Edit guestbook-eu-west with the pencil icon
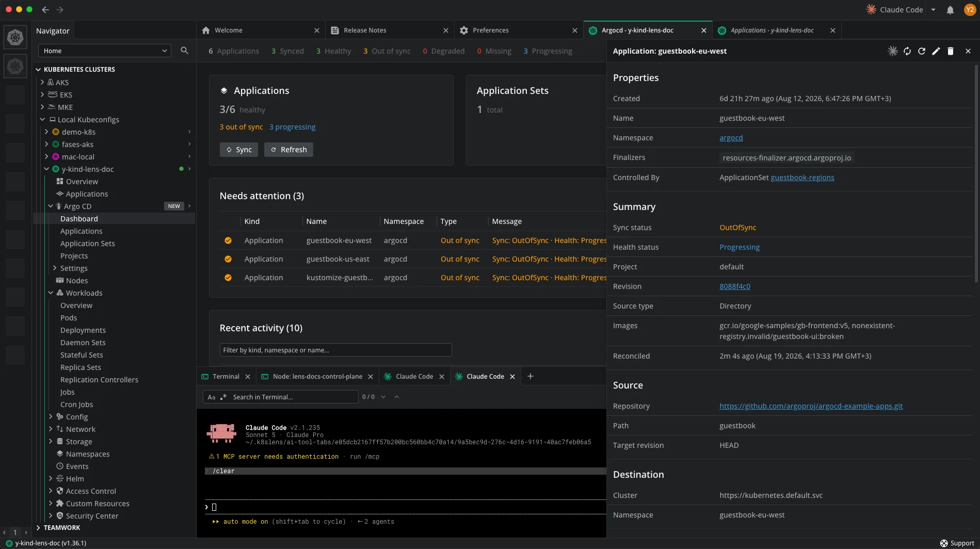 click(x=936, y=51)
